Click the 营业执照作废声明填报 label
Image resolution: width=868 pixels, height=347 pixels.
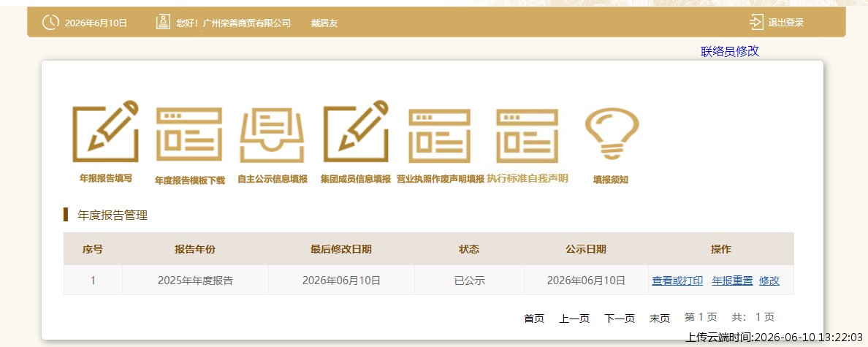pyautogui.click(x=441, y=179)
